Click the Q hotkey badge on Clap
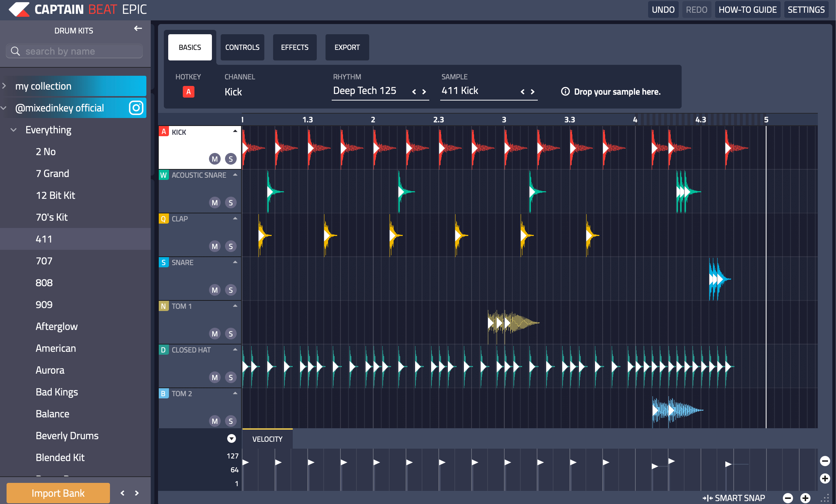Screen dimensions: 836x504 (x=163, y=219)
